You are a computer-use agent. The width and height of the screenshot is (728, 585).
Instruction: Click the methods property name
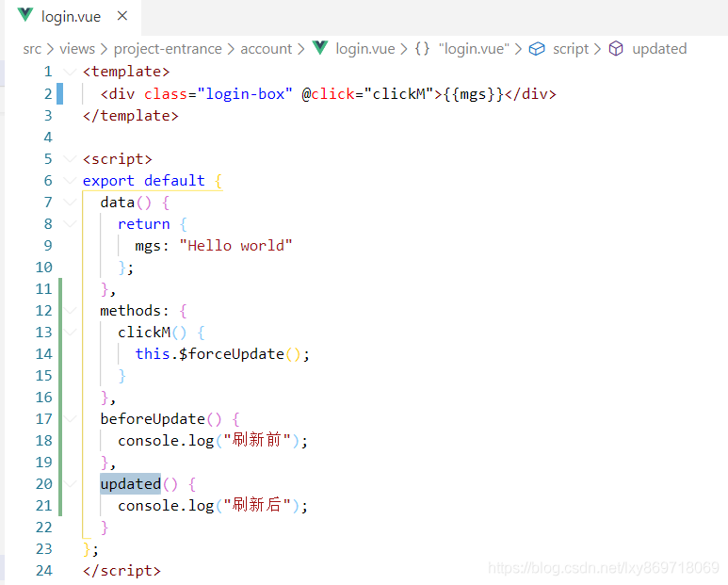tap(131, 310)
